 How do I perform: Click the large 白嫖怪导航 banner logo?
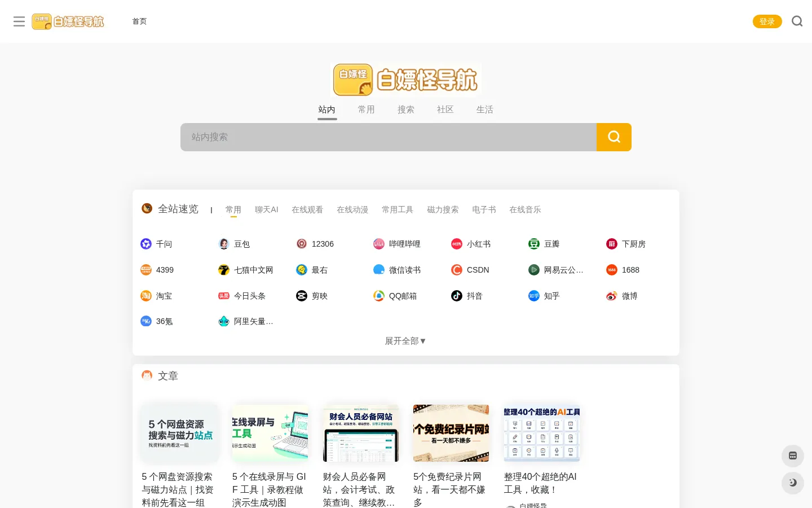click(406, 80)
